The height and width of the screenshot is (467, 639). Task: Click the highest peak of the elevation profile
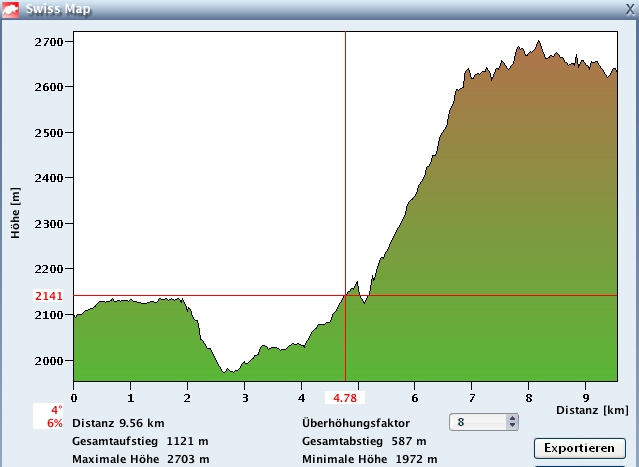point(539,42)
